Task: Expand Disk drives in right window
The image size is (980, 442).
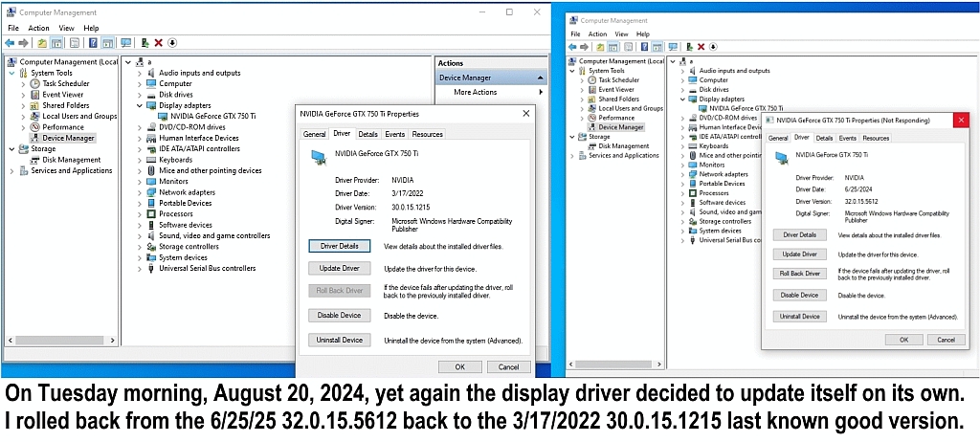Action: pos(683,89)
